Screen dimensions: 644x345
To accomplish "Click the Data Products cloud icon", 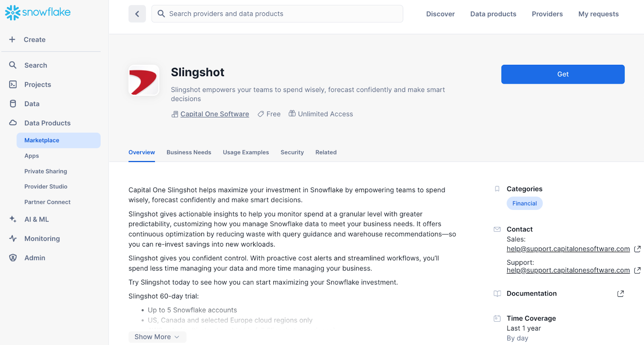I will (x=12, y=123).
